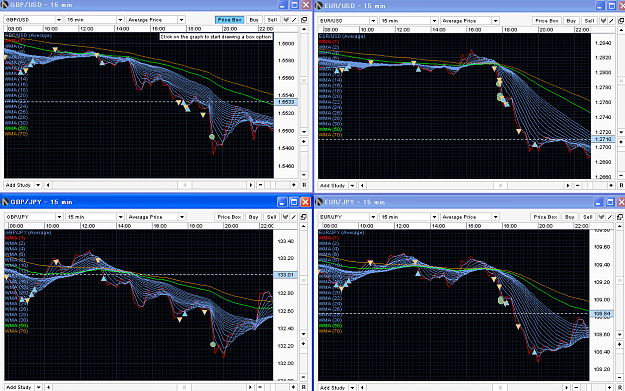The image size is (625, 391).
Task: Click Buy in EUR/JPY chart
Action: point(570,217)
